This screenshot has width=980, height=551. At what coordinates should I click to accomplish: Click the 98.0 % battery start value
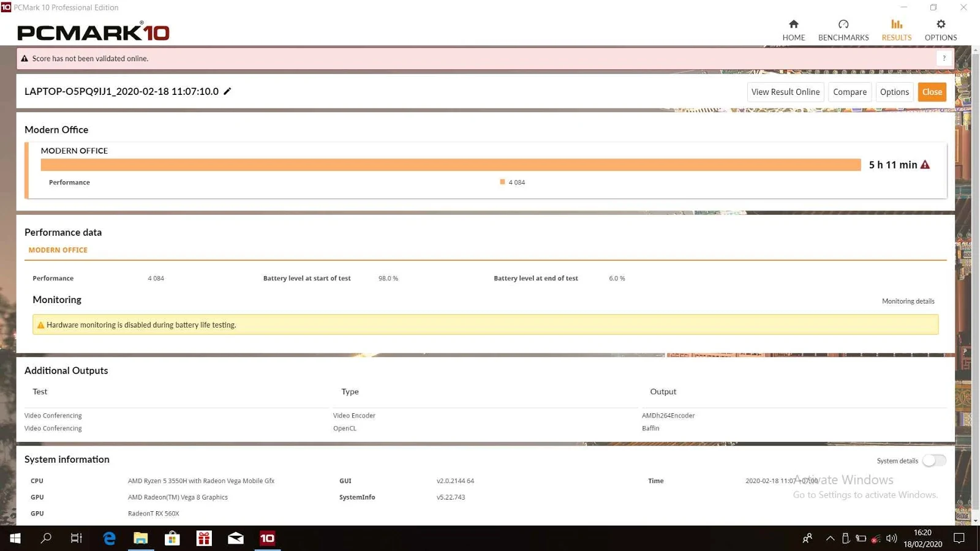coord(388,279)
